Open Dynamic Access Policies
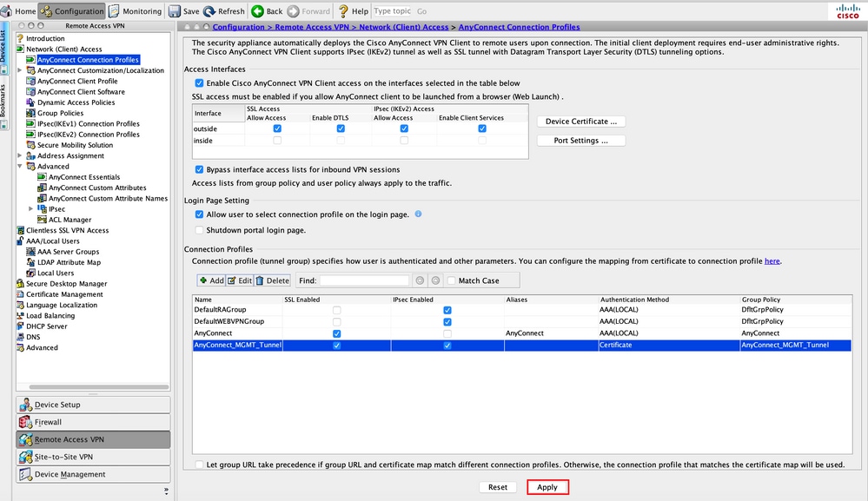868x501 pixels. 76,102
